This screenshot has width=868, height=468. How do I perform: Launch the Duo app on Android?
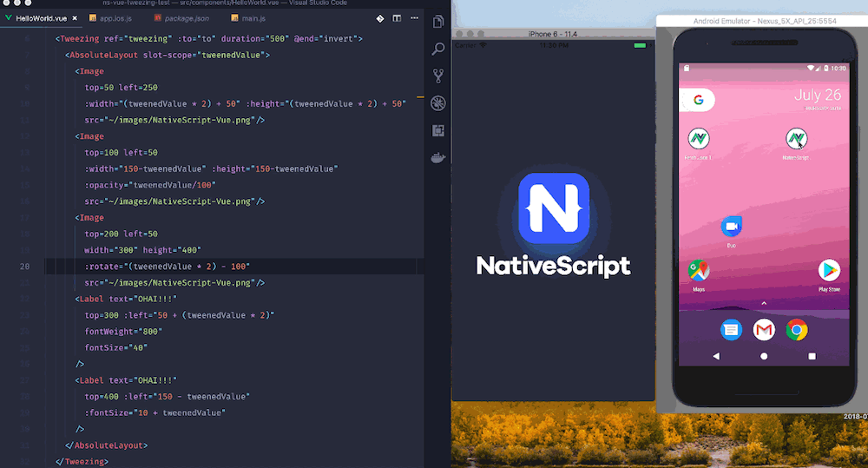[x=730, y=227]
